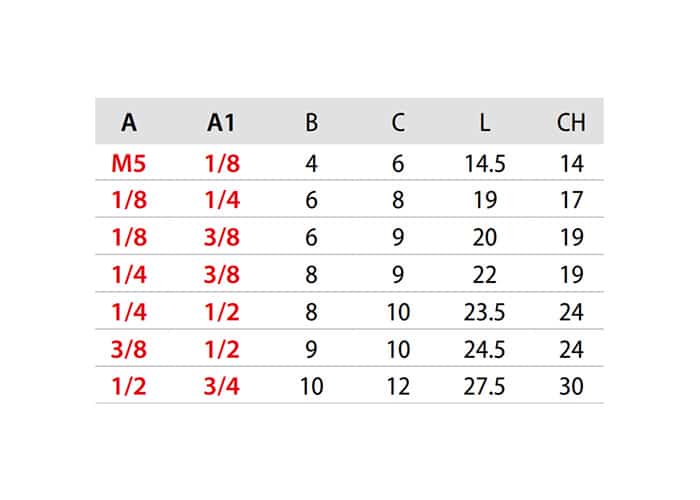This screenshot has height=500, width=700.
Task: Select the 14.5 length value
Action: [x=485, y=163]
